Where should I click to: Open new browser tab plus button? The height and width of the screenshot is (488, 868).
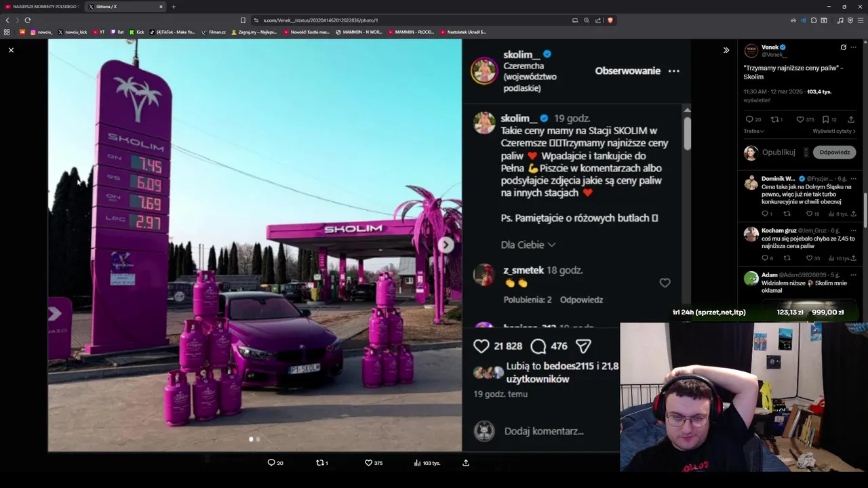[173, 7]
